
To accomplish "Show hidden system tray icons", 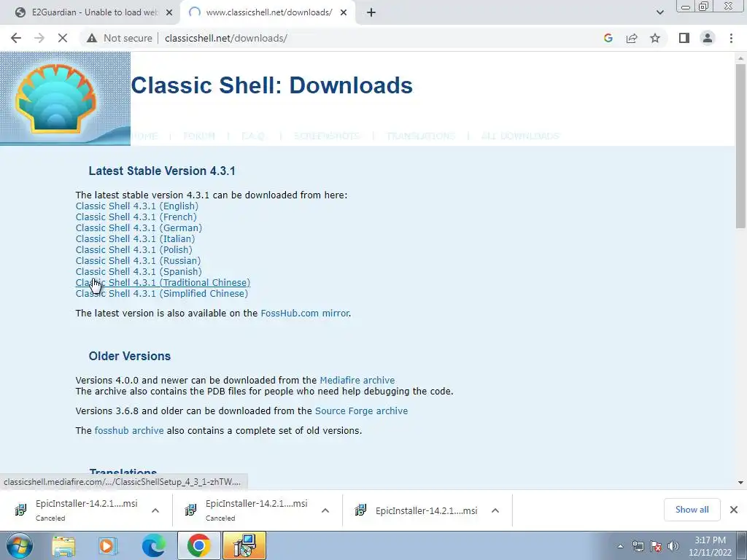I will pyautogui.click(x=620, y=546).
